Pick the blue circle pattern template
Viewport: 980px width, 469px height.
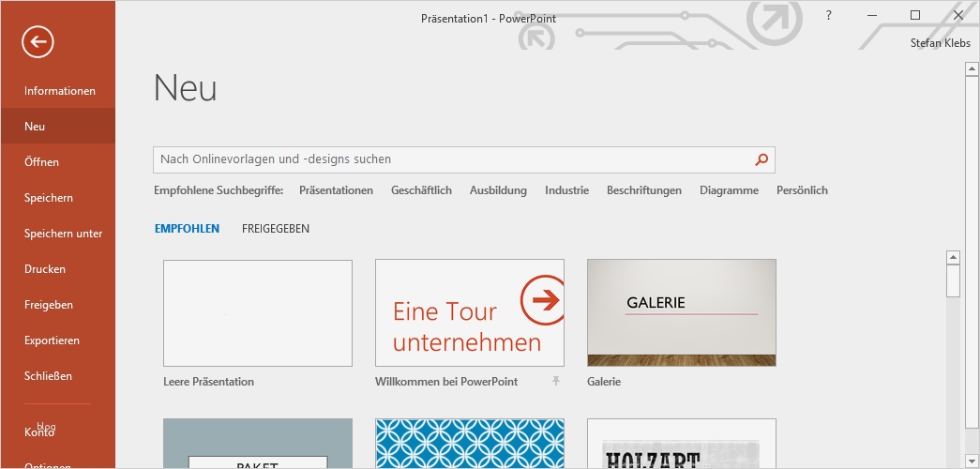click(x=470, y=444)
